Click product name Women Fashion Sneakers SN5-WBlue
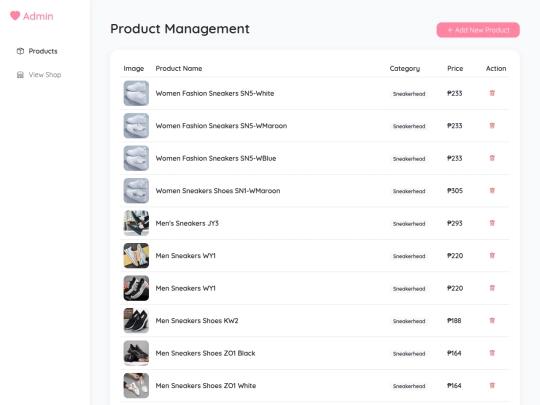This screenshot has height=405, width=540. click(216, 158)
